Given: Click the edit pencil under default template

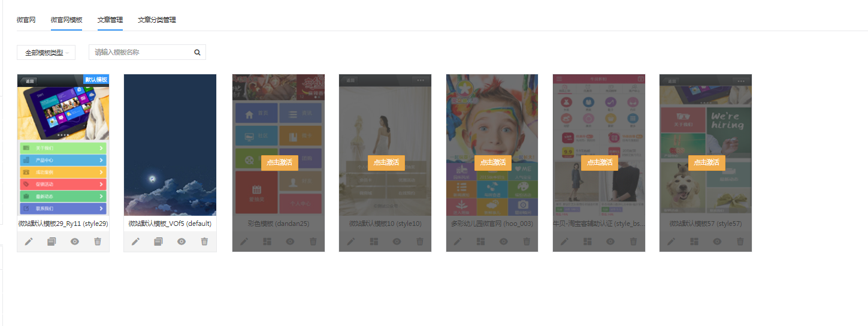Looking at the screenshot, I should 135,242.
